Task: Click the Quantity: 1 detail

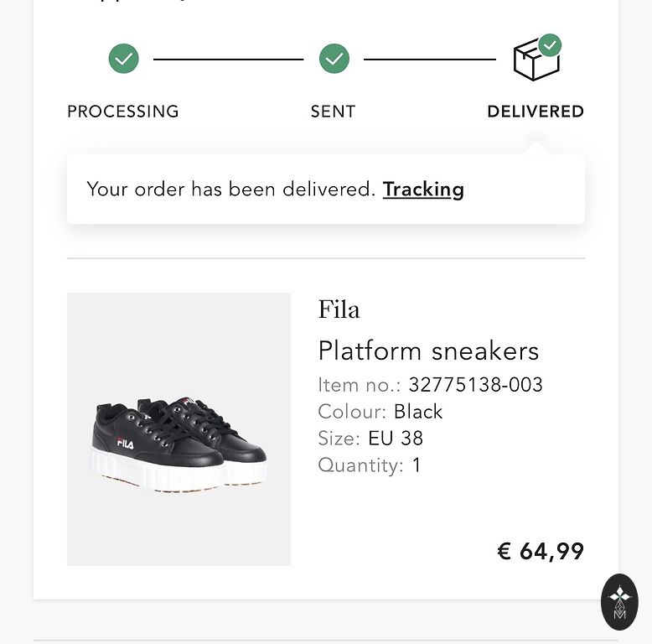Action: (370, 465)
